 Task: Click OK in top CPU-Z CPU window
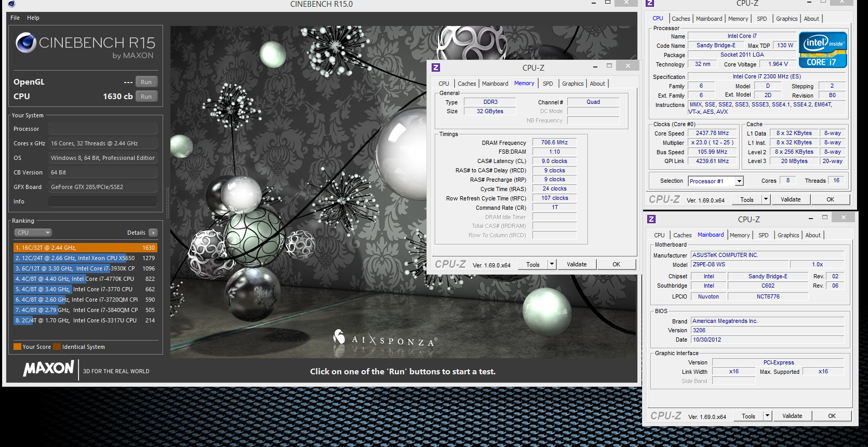[x=830, y=199]
